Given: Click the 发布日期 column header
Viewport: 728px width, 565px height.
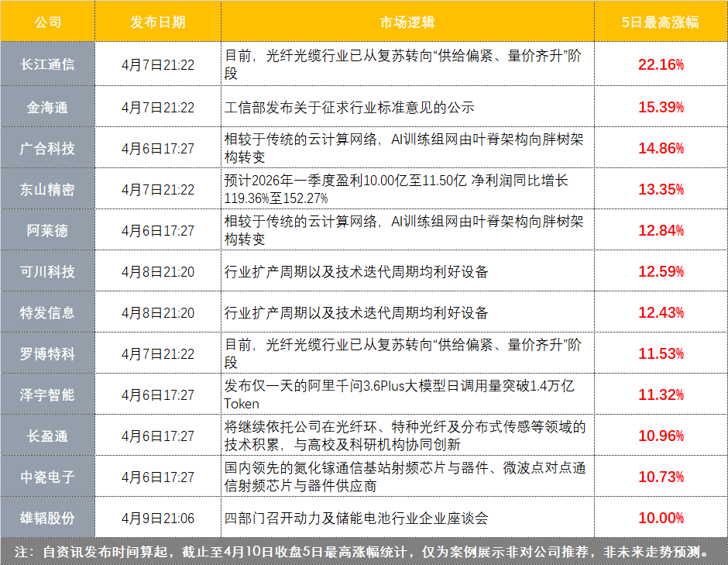Looking at the screenshot, I should tap(158, 22).
